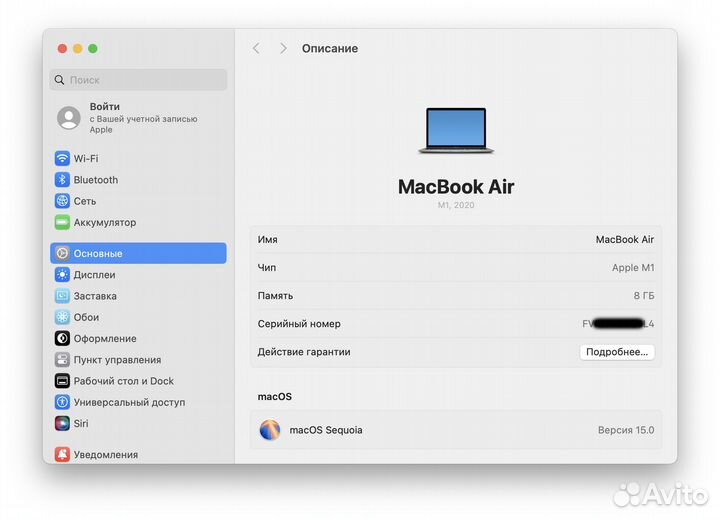Open Универсальный доступ settings
This screenshot has height=520, width=720.
coord(138,402)
